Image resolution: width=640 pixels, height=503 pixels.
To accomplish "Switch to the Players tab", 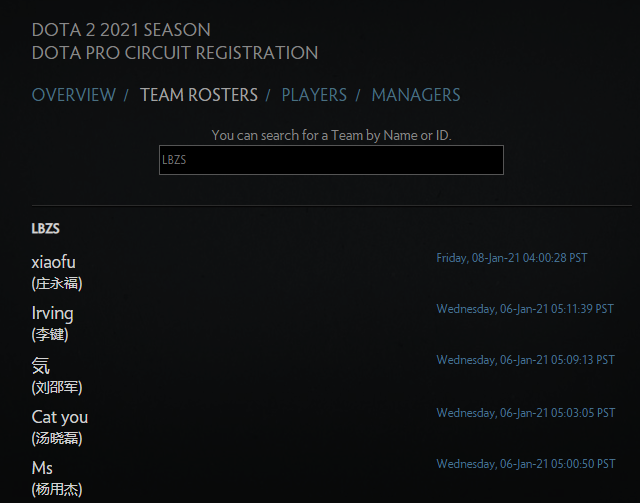I will (x=314, y=95).
